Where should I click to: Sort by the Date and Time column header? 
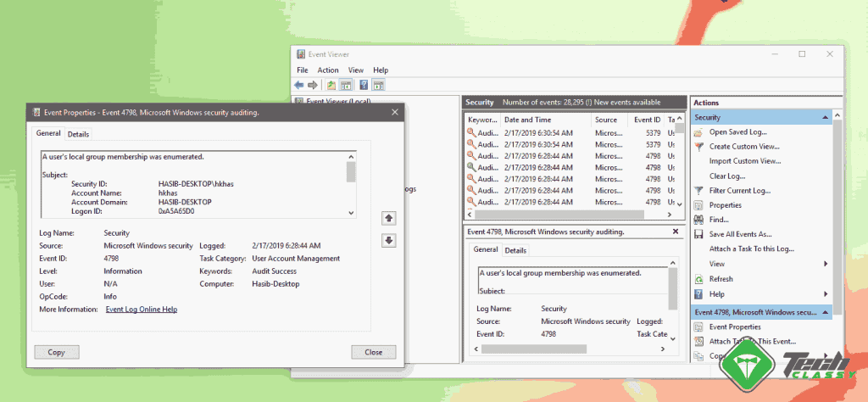[x=546, y=120]
